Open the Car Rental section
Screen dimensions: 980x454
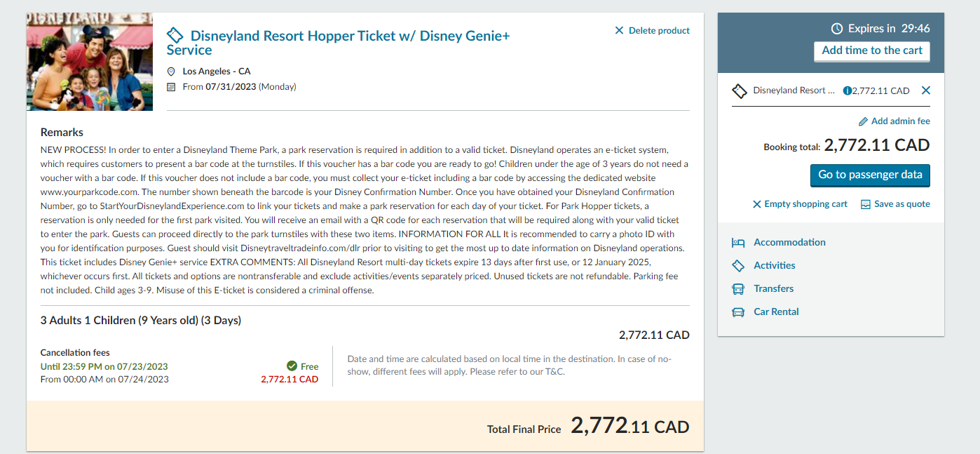[776, 312]
